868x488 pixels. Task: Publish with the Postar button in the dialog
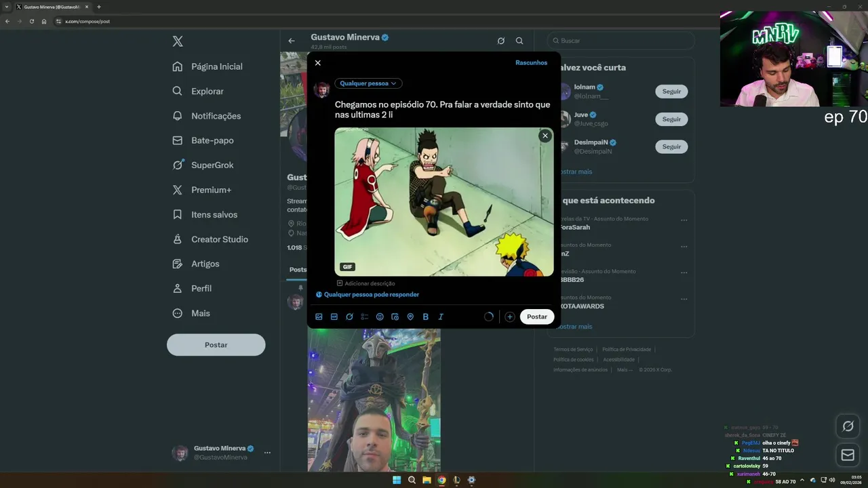tap(537, 317)
